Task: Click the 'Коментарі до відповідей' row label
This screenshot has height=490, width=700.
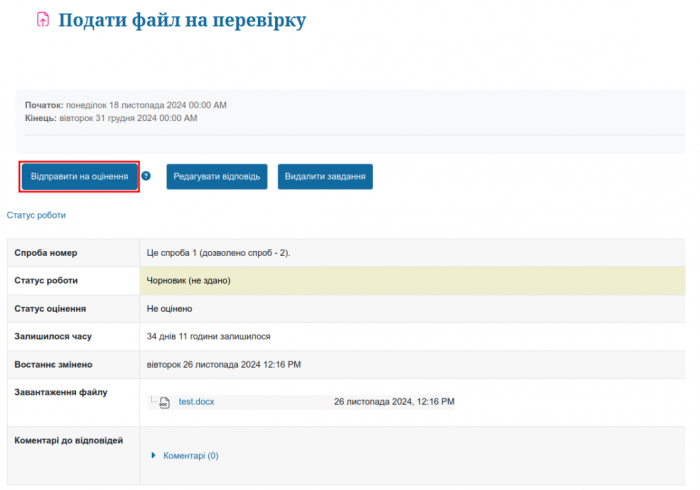Action: tap(69, 441)
